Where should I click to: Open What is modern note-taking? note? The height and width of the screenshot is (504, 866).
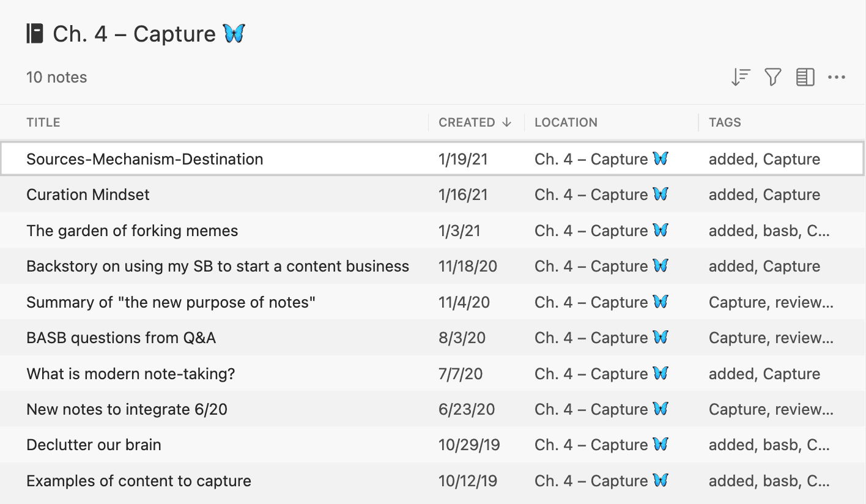pyautogui.click(x=131, y=374)
